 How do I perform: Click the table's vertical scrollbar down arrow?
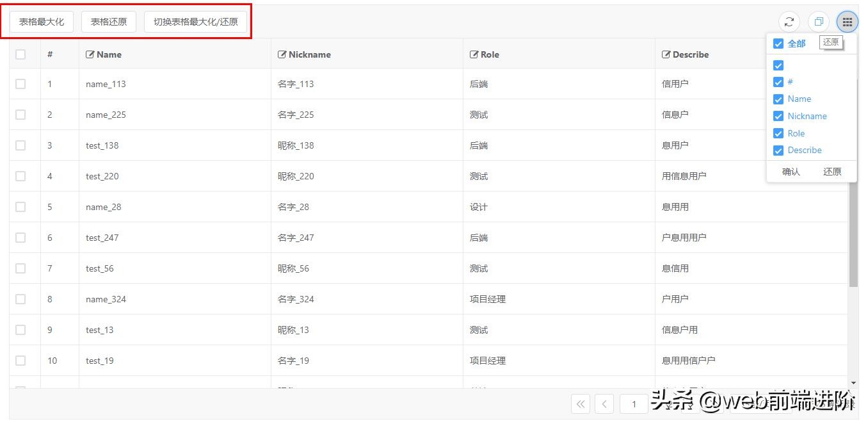[x=853, y=382]
